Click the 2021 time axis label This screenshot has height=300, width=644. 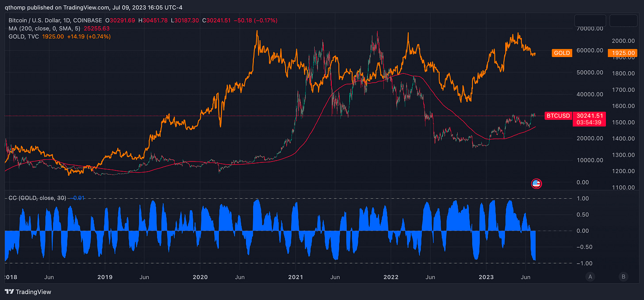click(295, 277)
